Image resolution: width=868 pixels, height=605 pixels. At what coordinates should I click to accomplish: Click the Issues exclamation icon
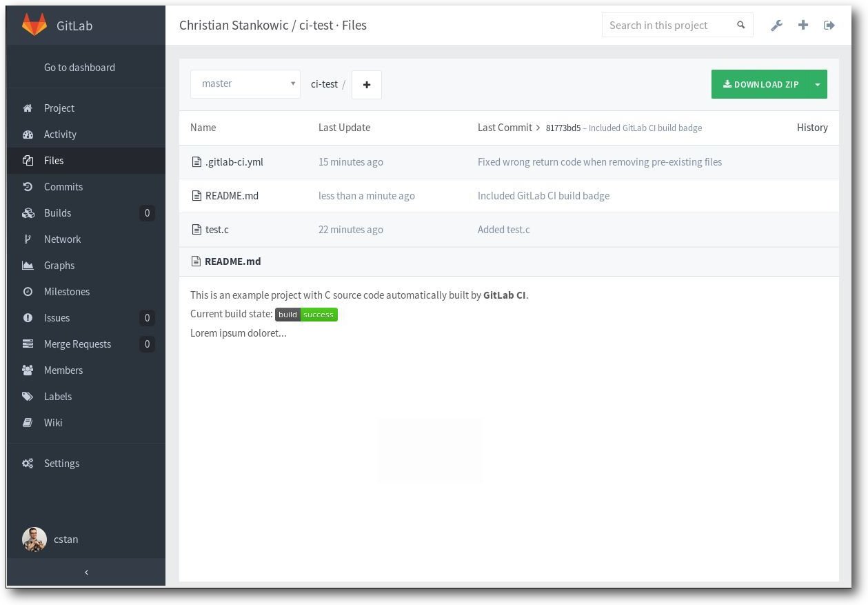28,318
